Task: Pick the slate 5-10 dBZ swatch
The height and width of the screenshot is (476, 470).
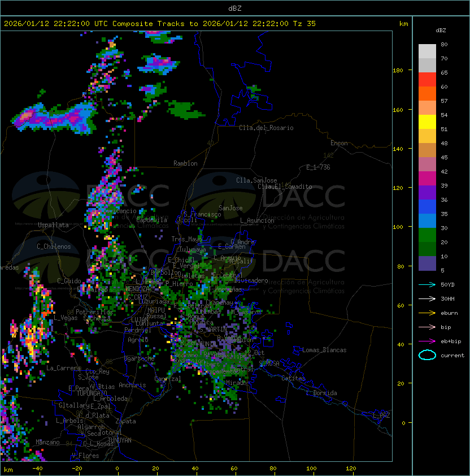Action: point(427,263)
